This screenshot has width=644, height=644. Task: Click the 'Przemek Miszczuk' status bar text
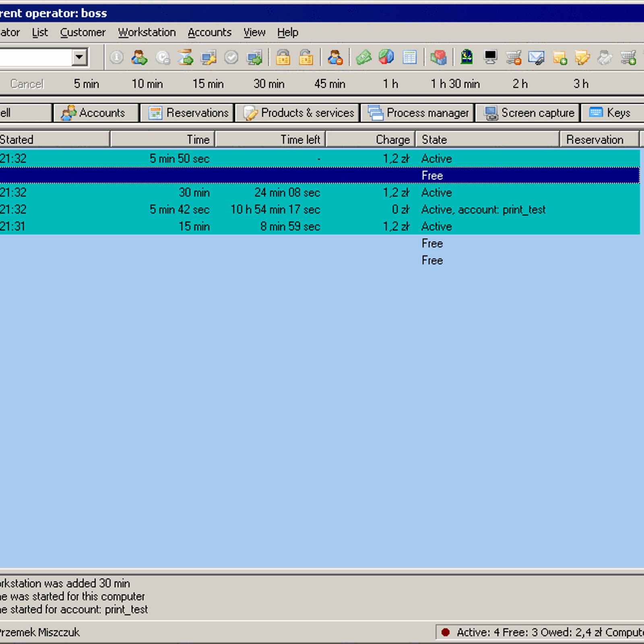[40, 632]
